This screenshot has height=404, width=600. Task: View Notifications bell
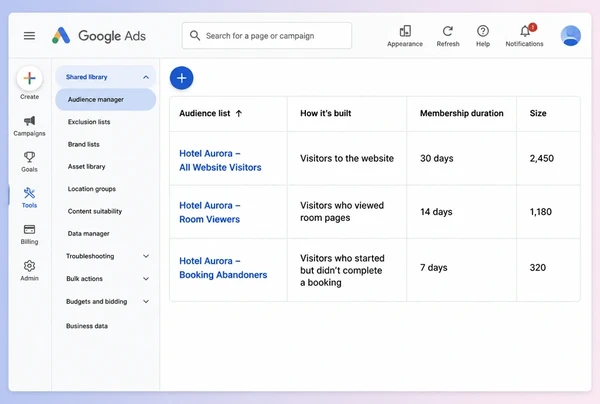[x=525, y=36]
